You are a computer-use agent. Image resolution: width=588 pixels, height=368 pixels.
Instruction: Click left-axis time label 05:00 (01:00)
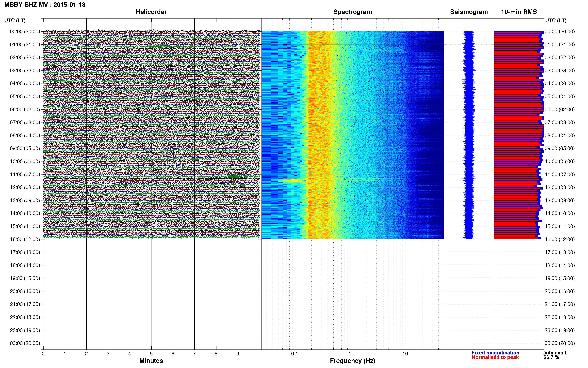(25, 96)
